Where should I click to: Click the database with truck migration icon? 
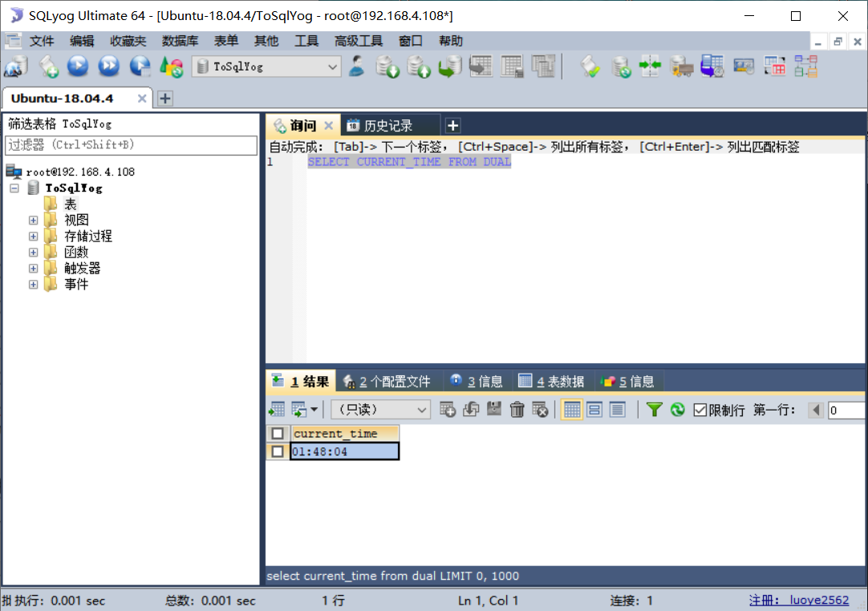[681, 67]
